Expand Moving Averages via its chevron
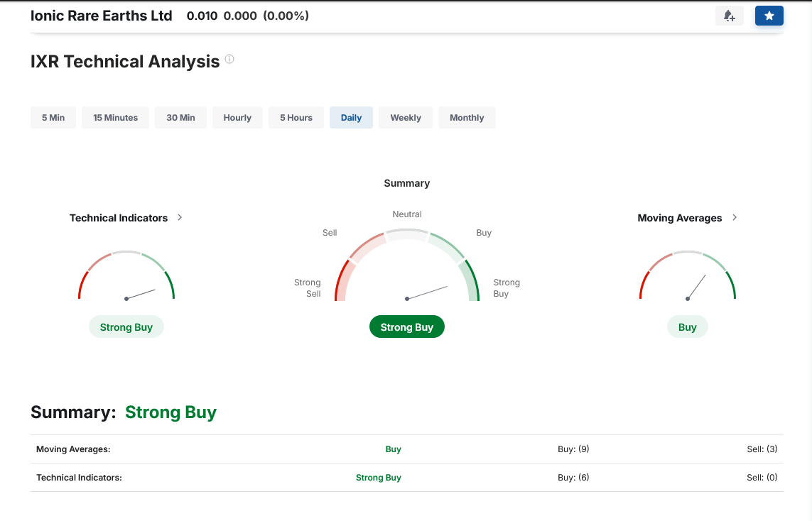 pos(735,217)
